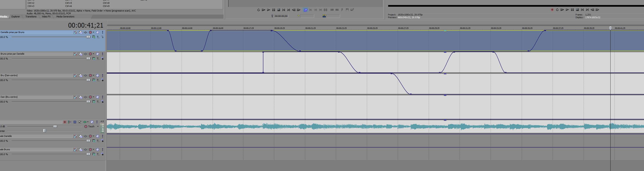This screenshot has height=171, width=644.
Task: Make compositing child on Bruno prise par Danielle
Action: point(102,59)
